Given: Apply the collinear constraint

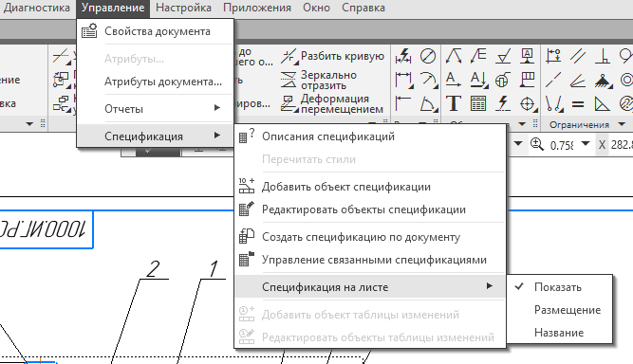Looking at the screenshot, I should click(x=553, y=80).
